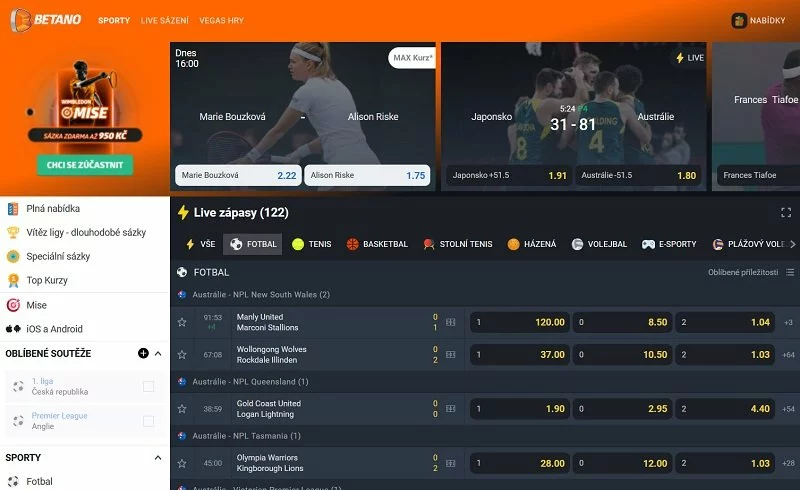The height and width of the screenshot is (490, 800).
Task: Select the E-sporty live tab
Action: pos(669,244)
